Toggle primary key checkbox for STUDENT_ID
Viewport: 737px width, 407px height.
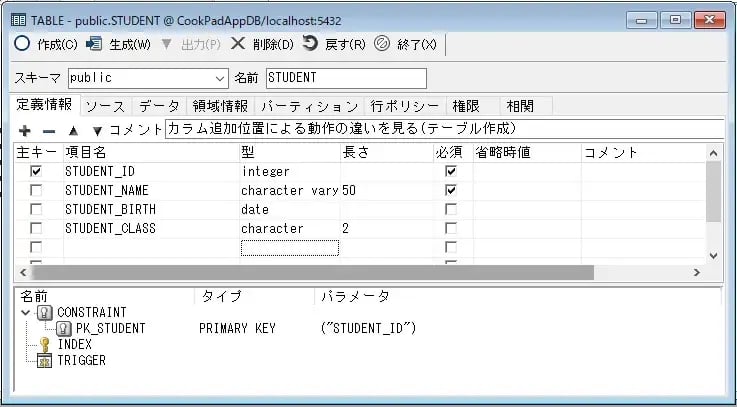36,172
